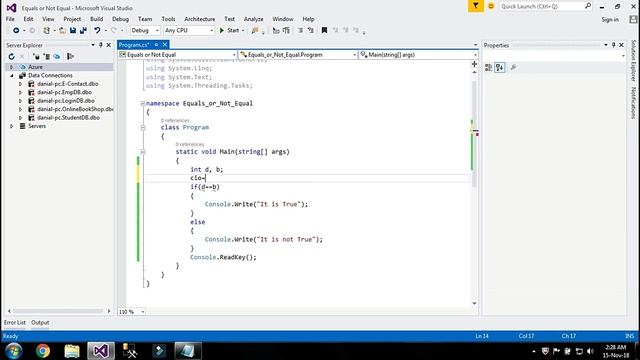This screenshot has height=360, width=640.
Task: Click the split editor handle above the scrollbar
Action: [474, 64]
